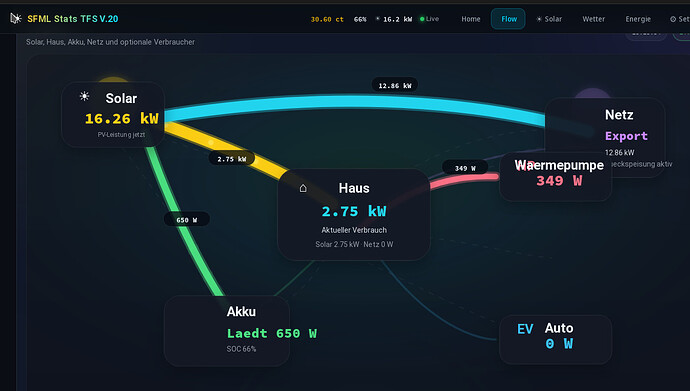This screenshot has width=690, height=391.
Task: Click the 16.2 kW header value
Action: [x=397, y=19]
